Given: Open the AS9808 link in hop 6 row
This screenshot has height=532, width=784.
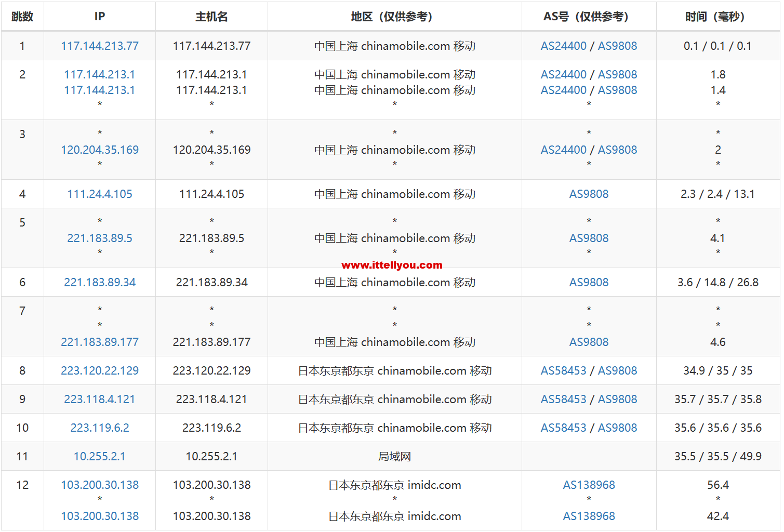Looking at the screenshot, I should [589, 282].
